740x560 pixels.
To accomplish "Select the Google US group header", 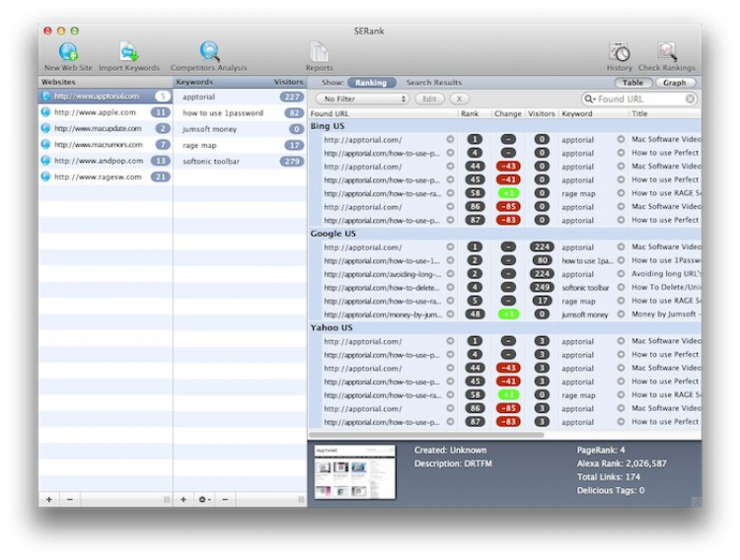I will [504, 234].
